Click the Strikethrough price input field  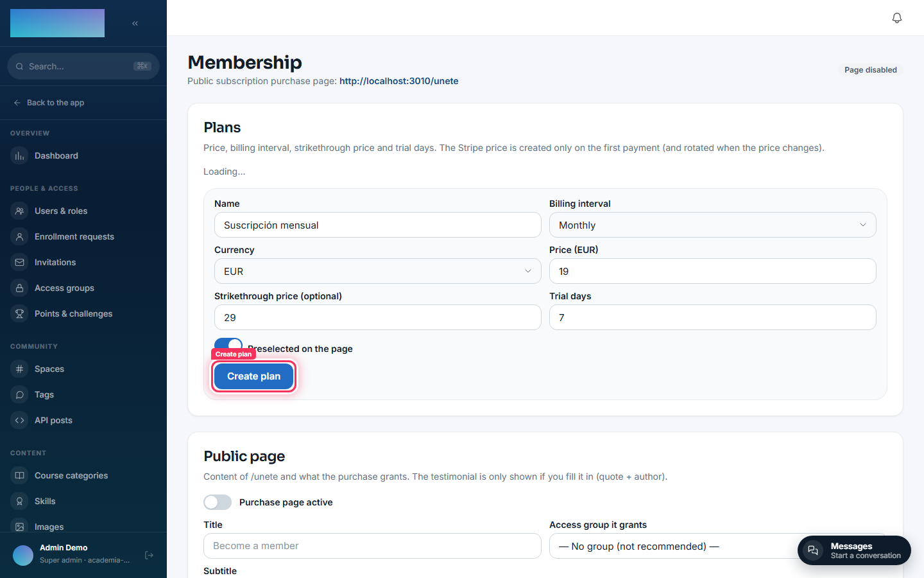[x=377, y=317]
